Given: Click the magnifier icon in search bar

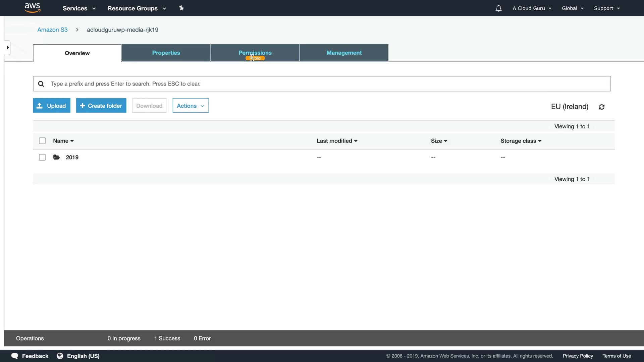Looking at the screenshot, I should tap(41, 84).
